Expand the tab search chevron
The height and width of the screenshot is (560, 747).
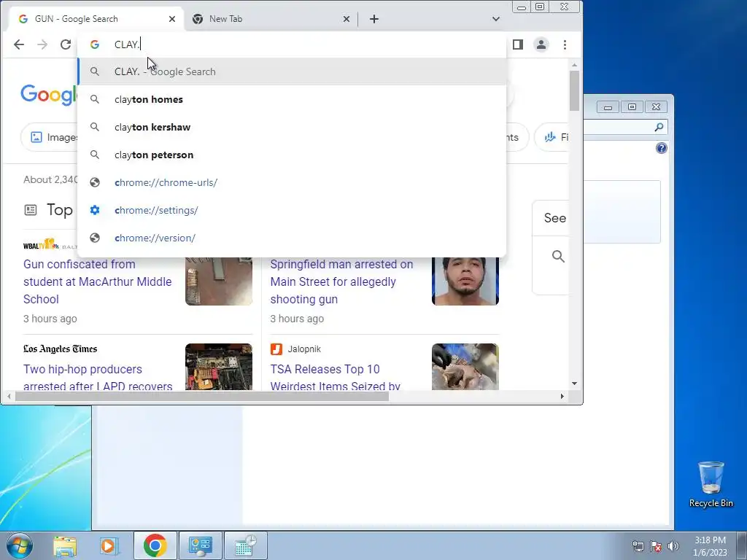(496, 19)
